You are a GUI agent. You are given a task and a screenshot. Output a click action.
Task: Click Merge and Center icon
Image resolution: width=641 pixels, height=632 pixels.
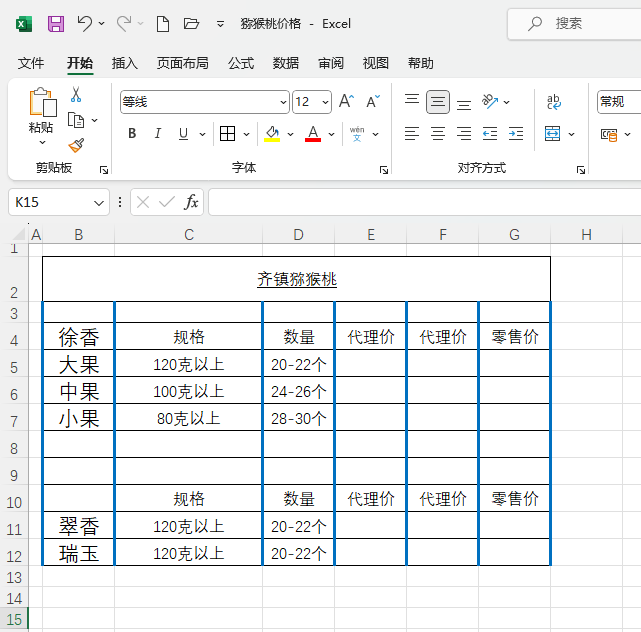pos(552,133)
